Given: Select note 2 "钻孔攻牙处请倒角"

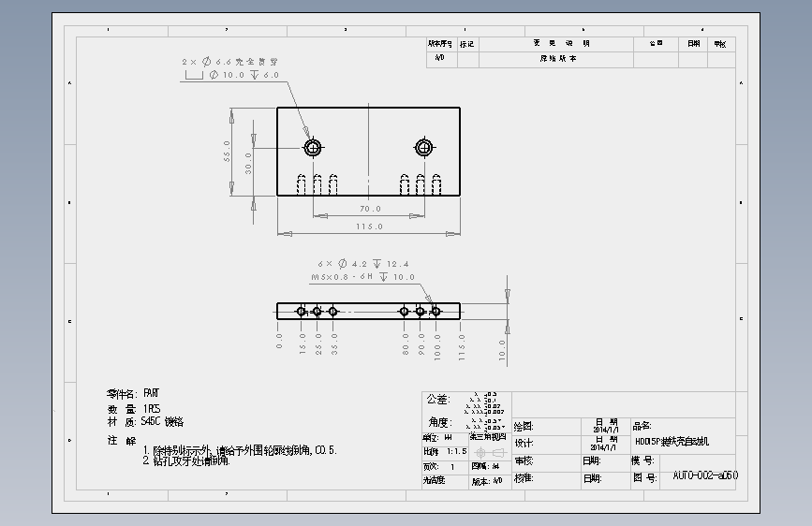Looking at the screenshot, I should pyautogui.click(x=186, y=460).
